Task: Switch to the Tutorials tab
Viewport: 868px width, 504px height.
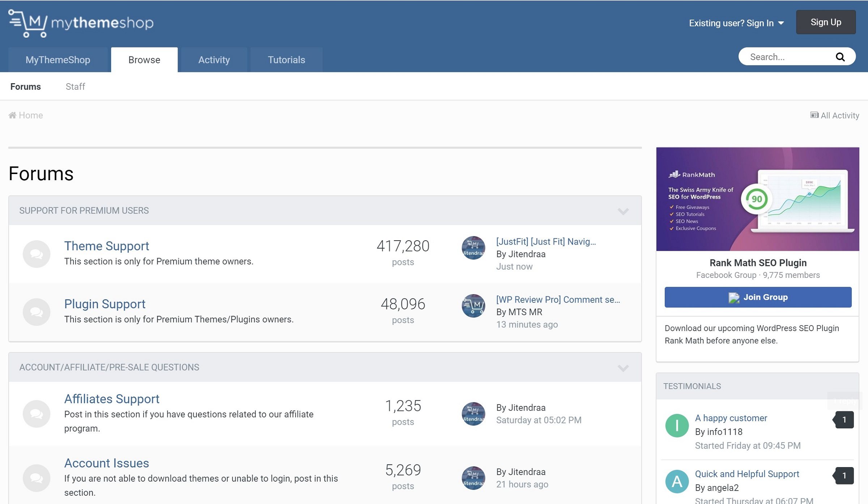Action: (286, 59)
